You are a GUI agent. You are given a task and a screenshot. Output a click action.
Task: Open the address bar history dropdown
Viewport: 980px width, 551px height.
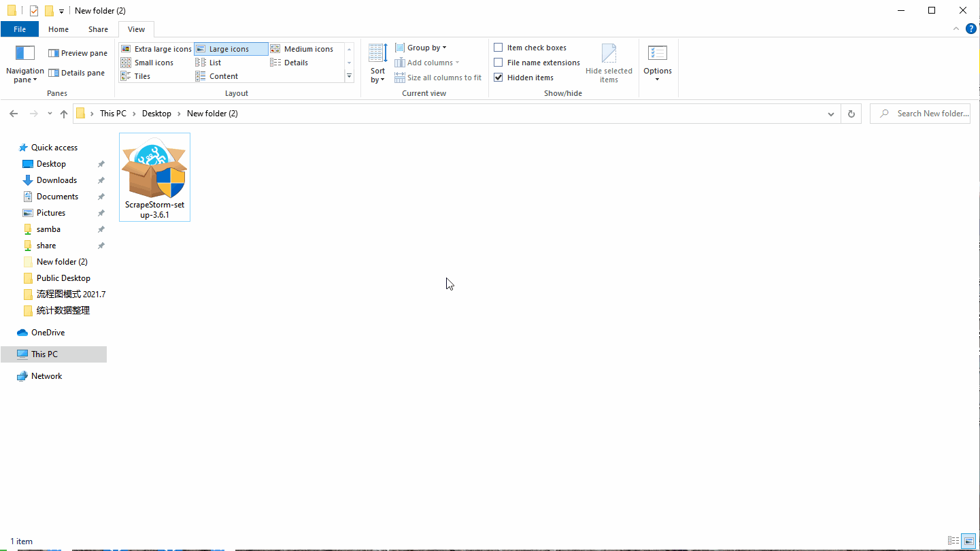831,114
